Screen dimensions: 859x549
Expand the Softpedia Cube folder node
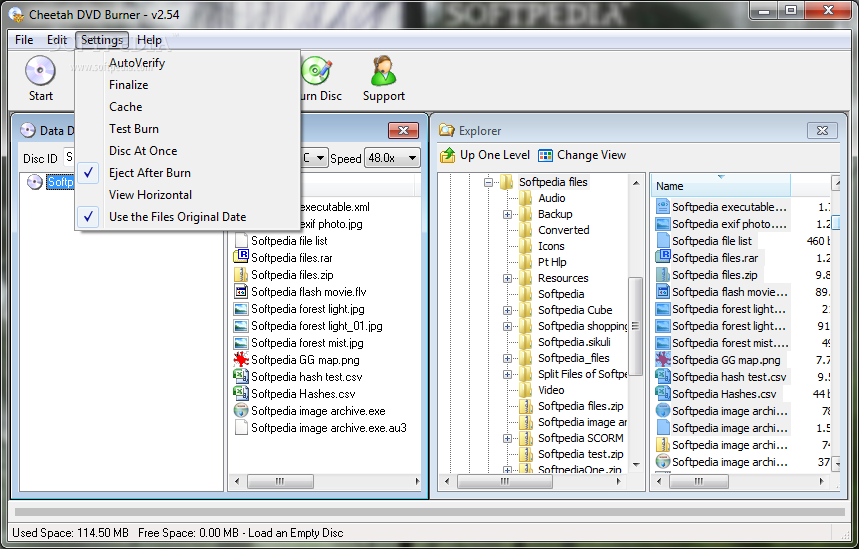(507, 310)
